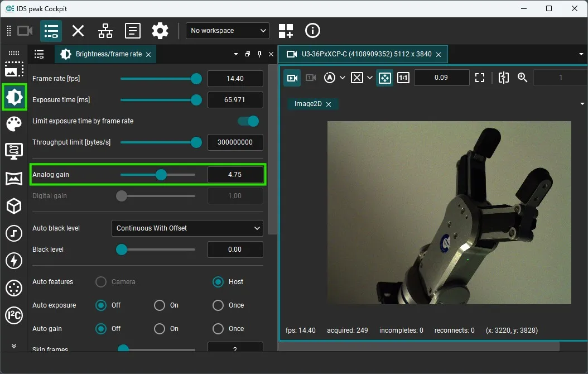
Task: Open the app info dialog
Action: (312, 31)
